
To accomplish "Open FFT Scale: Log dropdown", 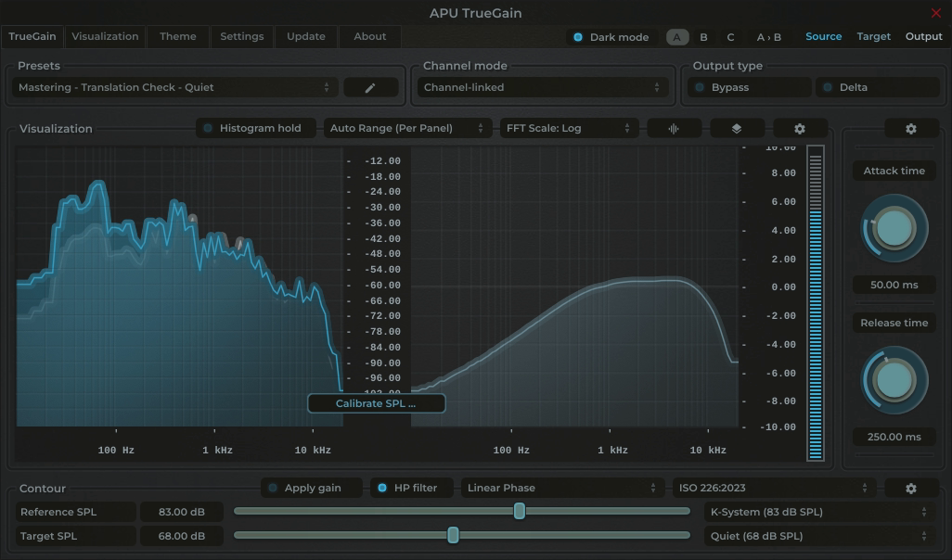I will coord(568,128).
